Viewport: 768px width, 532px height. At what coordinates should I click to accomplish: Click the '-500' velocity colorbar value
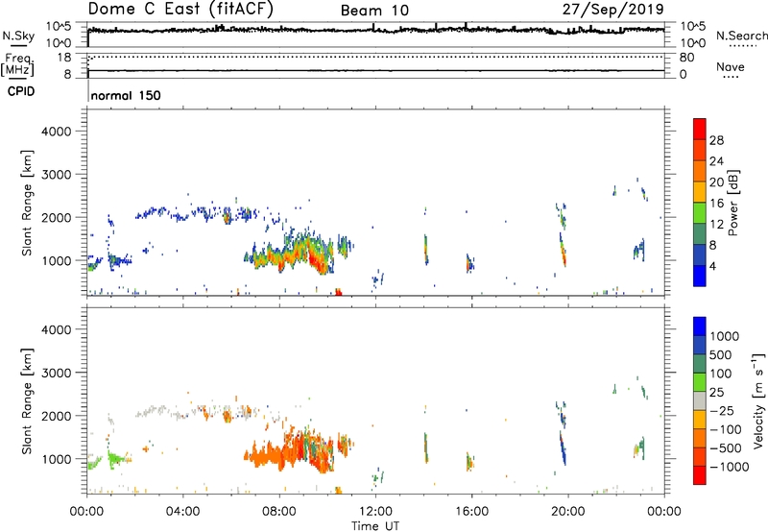coord(726,447)
